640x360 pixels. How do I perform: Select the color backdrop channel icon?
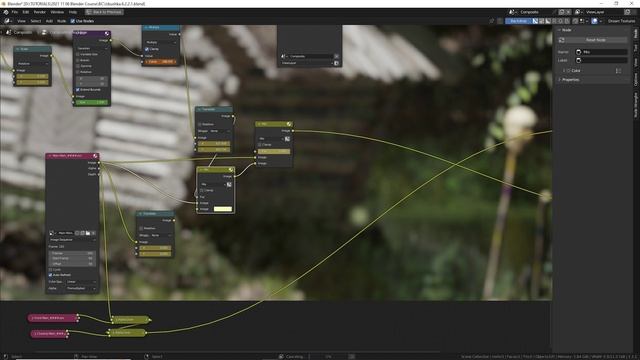pos(542,21)
